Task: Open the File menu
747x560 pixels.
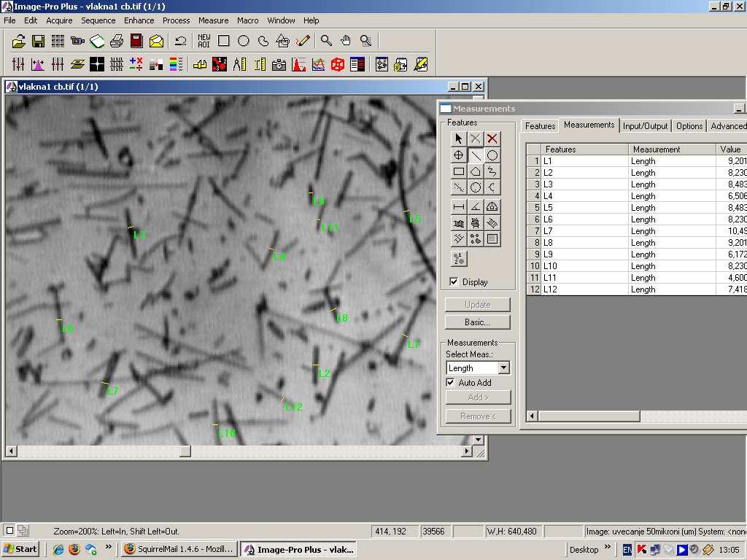Action: click(x=9, y=20)
